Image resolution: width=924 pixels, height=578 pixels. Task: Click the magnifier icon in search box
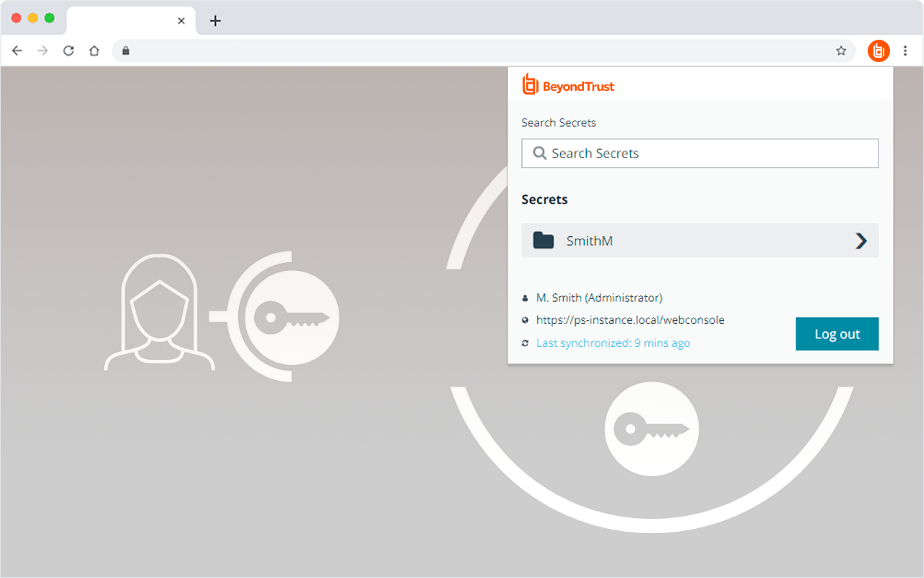pos(539,153)
